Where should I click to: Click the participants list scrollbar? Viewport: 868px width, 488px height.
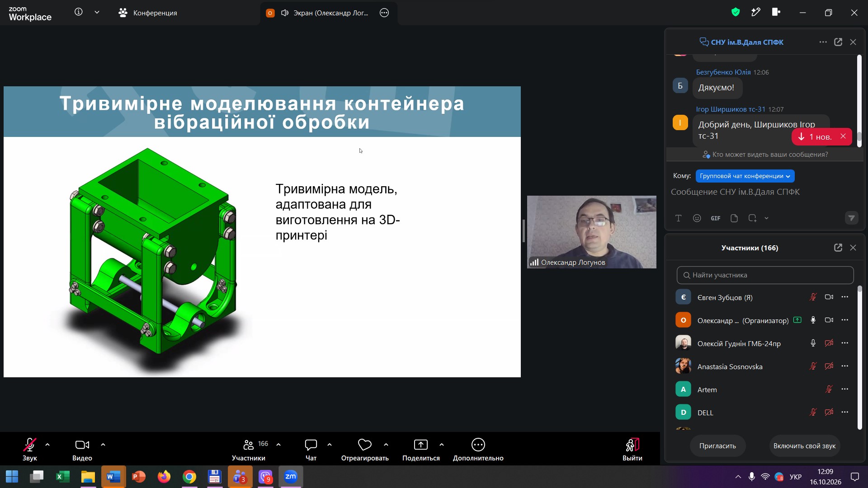[859, 357]
